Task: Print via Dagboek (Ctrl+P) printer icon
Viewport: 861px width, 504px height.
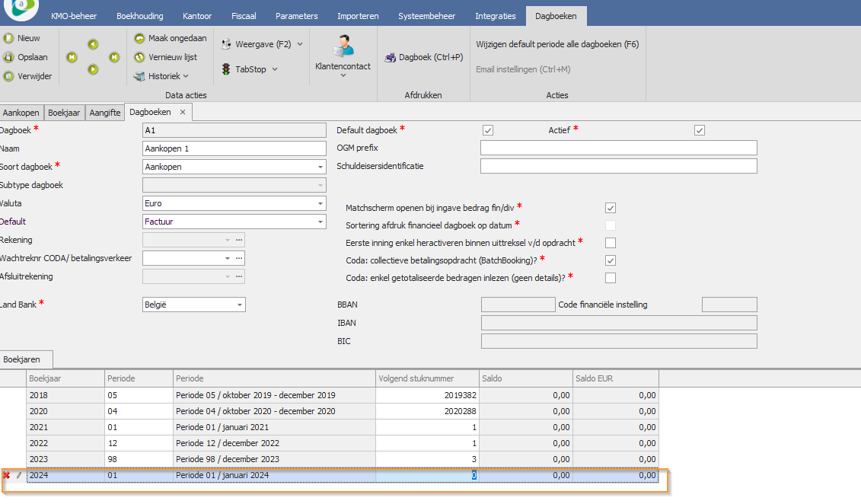Action: tap(391, 57)
